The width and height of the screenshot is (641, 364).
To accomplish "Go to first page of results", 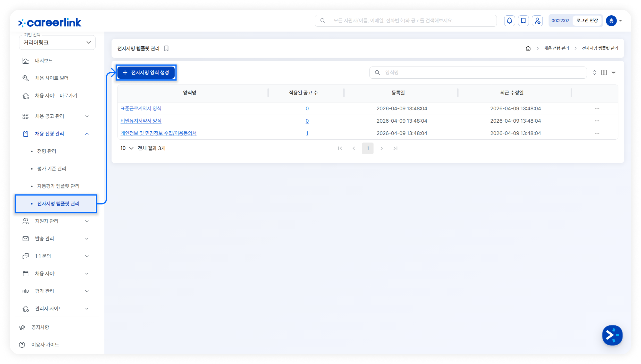I will click(x=340, y=149).
